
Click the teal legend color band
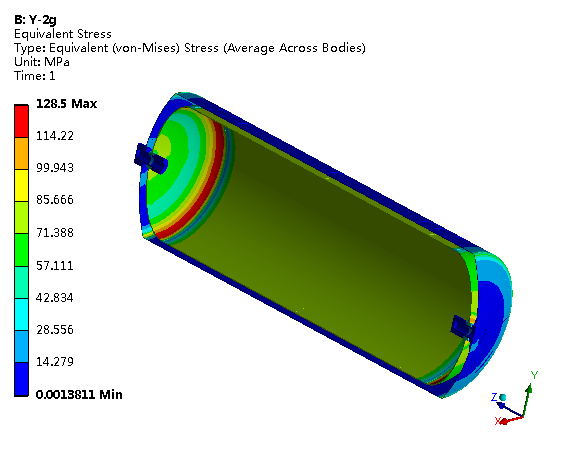pyautogui.click(x=21, y=282)
